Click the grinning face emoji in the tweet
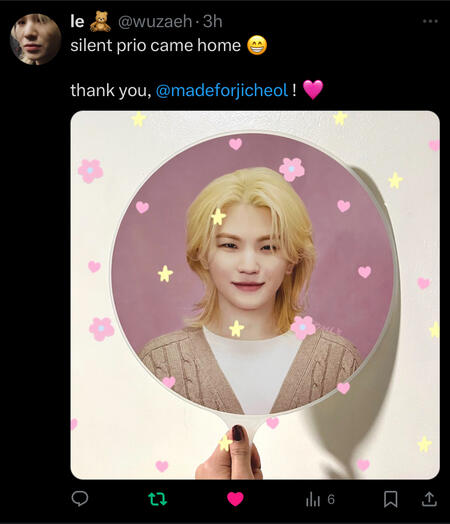The image size is (450, 524). pyautogui.click(x=257, y=45)
